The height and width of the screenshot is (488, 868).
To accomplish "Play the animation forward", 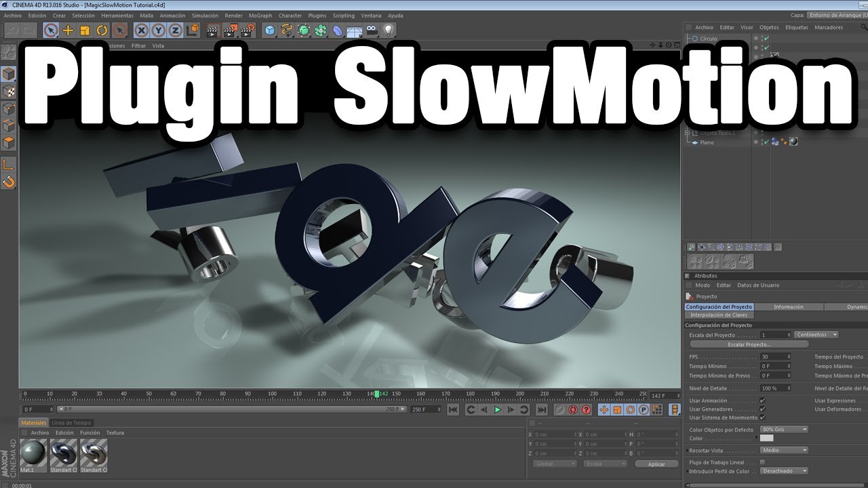I will point(498,409).
